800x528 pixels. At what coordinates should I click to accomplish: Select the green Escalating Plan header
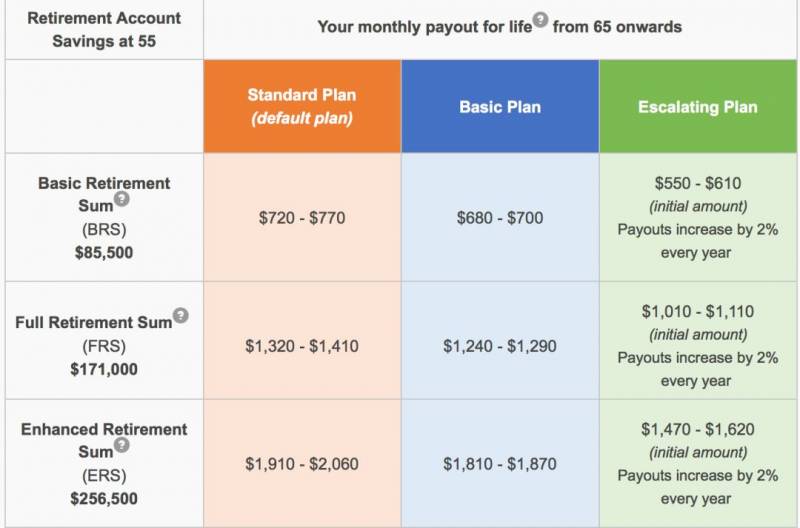(x=698, y=106)
